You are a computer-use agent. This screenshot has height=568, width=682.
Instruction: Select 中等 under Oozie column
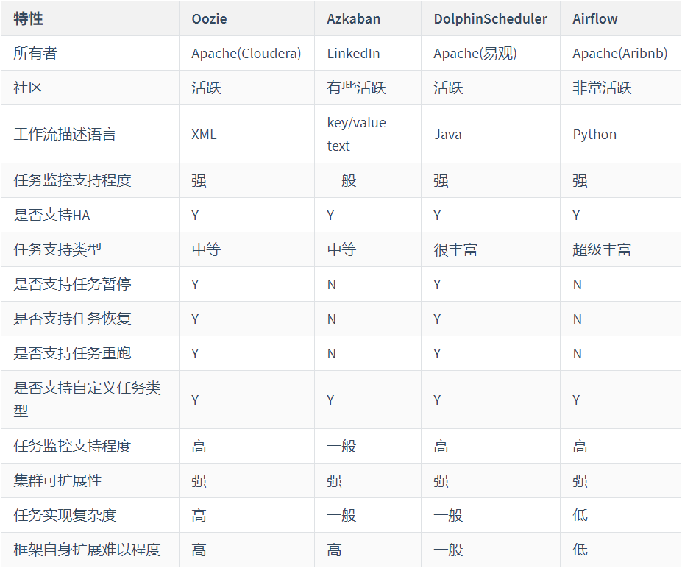tap(206, 249)
